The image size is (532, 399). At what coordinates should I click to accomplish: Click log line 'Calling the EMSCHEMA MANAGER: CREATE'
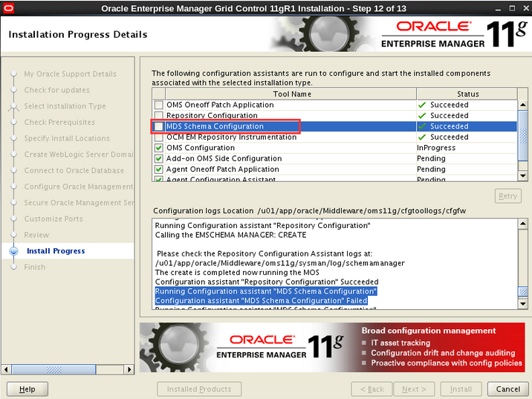click(x=231, y=235)
